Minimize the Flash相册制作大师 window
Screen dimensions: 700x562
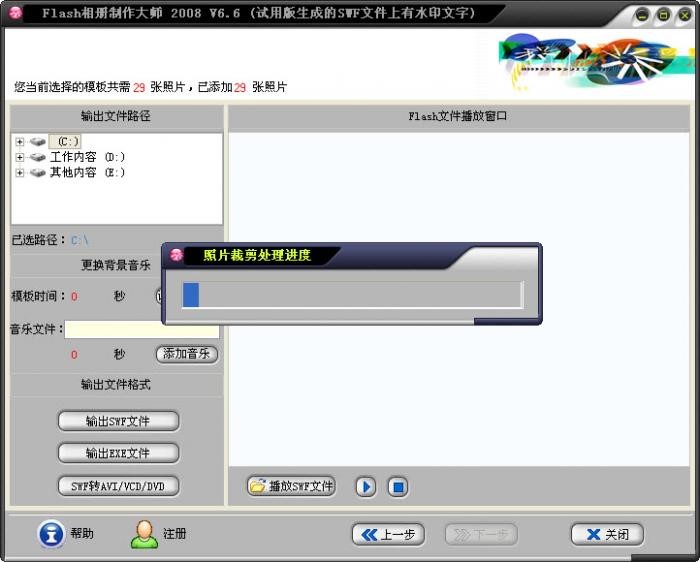pos(642,15)
